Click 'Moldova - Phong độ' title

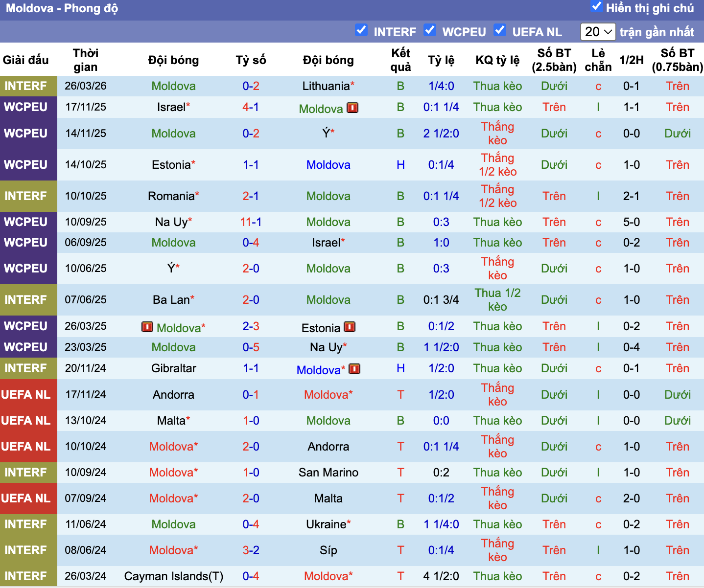pyautogui.click(x=62, y=8)
